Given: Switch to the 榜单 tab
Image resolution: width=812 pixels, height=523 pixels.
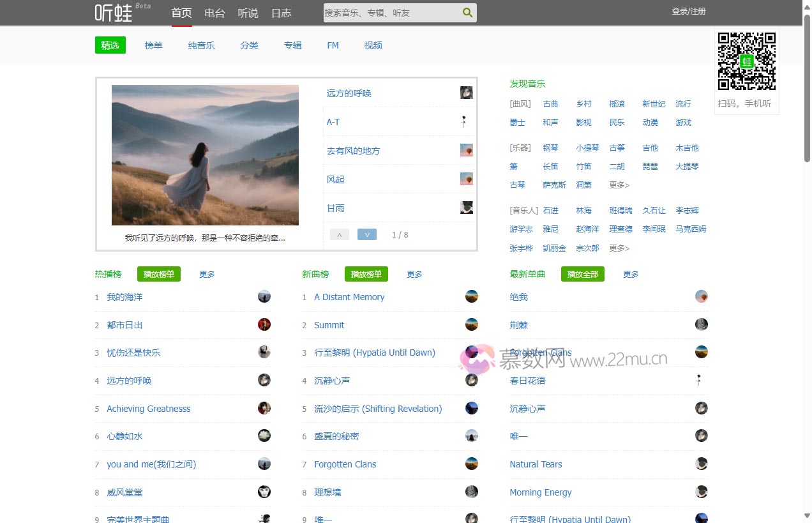Looking at the screenshot, I should point(153,45).
